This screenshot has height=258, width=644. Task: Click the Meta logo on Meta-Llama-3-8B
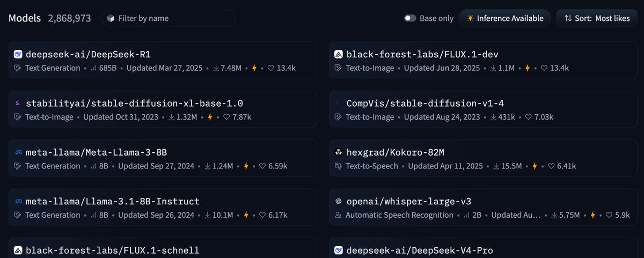pos(18,152)
